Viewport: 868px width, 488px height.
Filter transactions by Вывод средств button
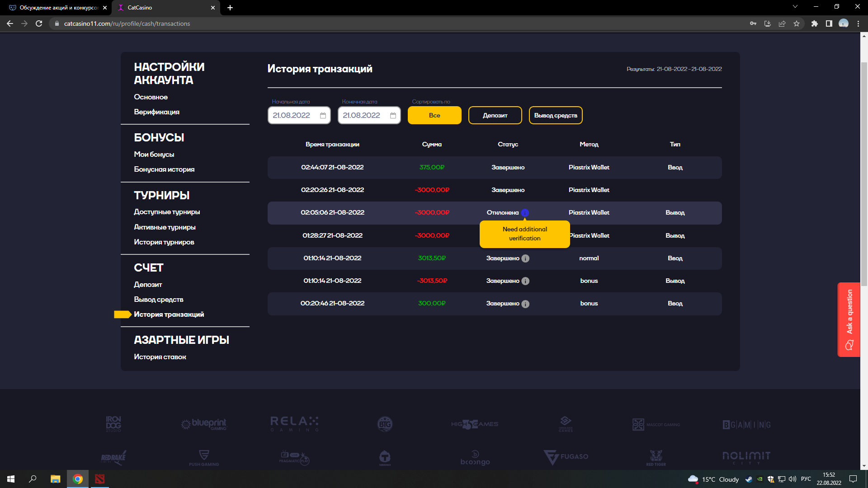(x=556, y=115)
